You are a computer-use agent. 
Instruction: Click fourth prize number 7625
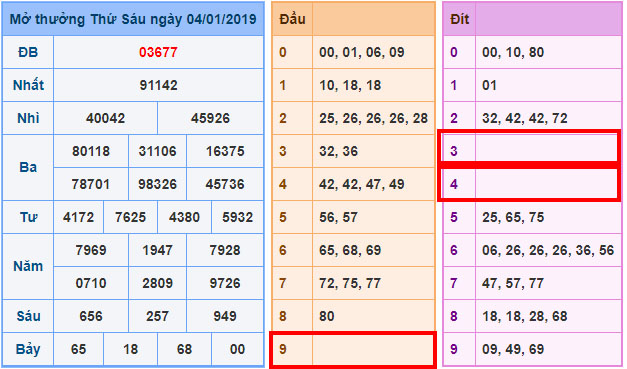(130, 217)
